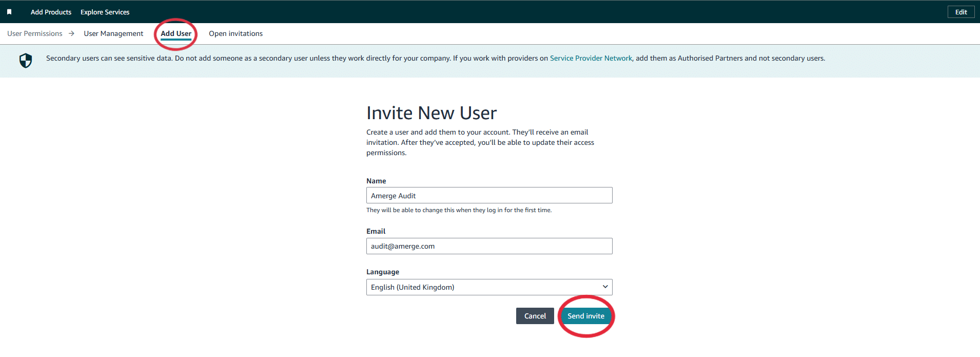Image resolution: width=980 pixels, height=357 pixels.
Task: Click the breadcrumb arrow after User Permissions
Action: [x=72, y=33]
